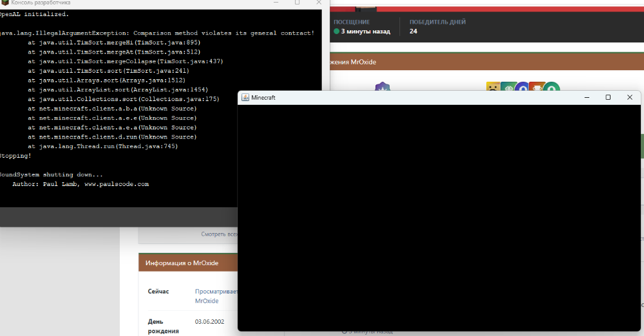Close the Консоль разработчика window

point(319,3)
